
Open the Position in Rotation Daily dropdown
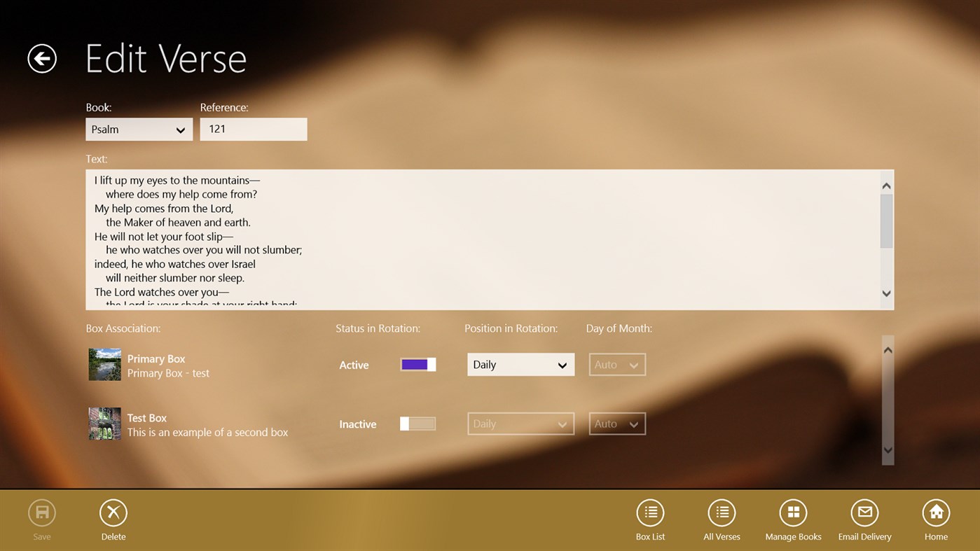[520, 364]
